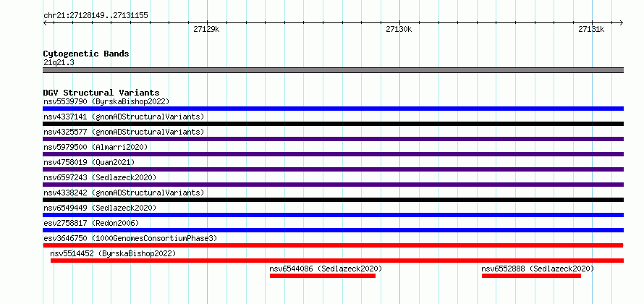Select purple bar under nsv5979500 Almarri2020

tap(333, 154)
